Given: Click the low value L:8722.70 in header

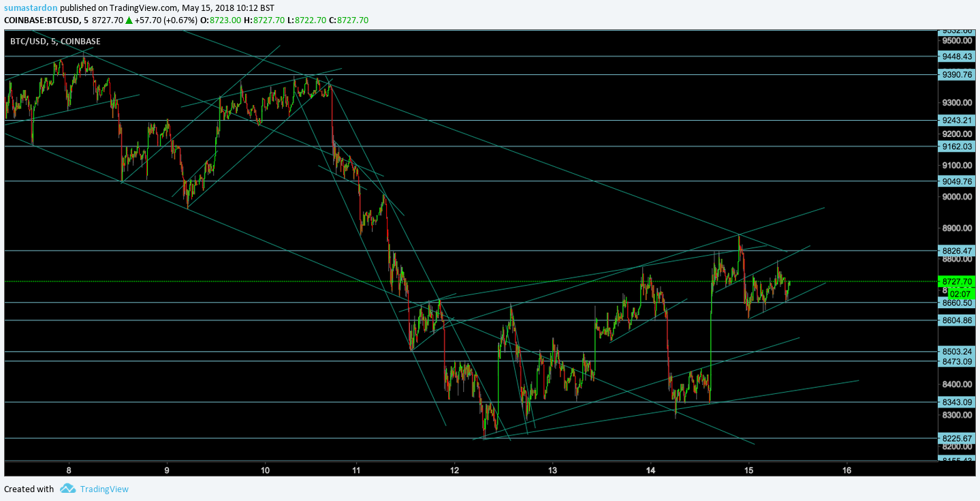Looking at the screenshot, I should point(307,20).
